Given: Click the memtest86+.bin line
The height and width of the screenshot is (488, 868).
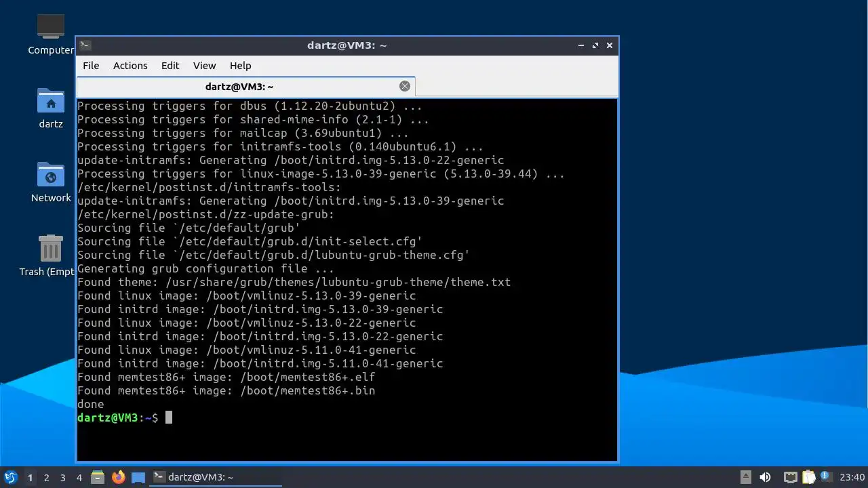Looking at the screenshot, I should pos(226,390).
